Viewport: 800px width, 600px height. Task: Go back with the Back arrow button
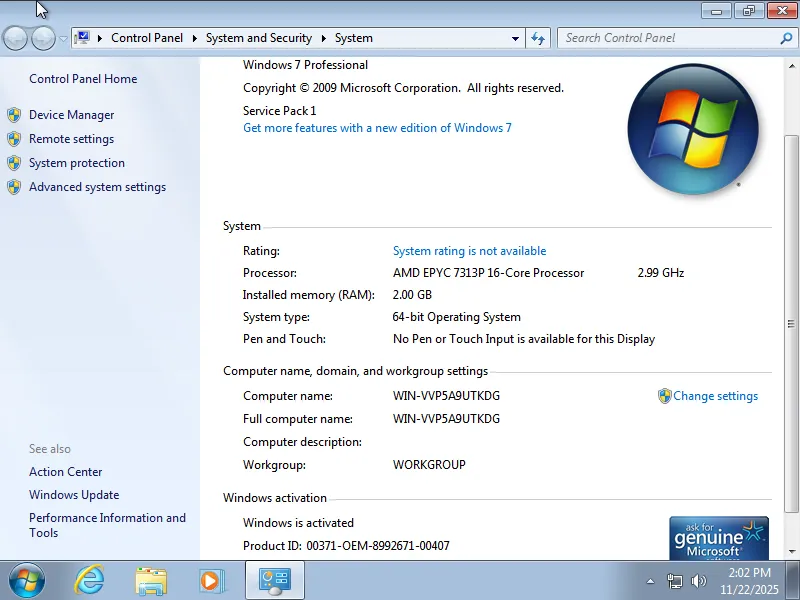tap(15, 38)
